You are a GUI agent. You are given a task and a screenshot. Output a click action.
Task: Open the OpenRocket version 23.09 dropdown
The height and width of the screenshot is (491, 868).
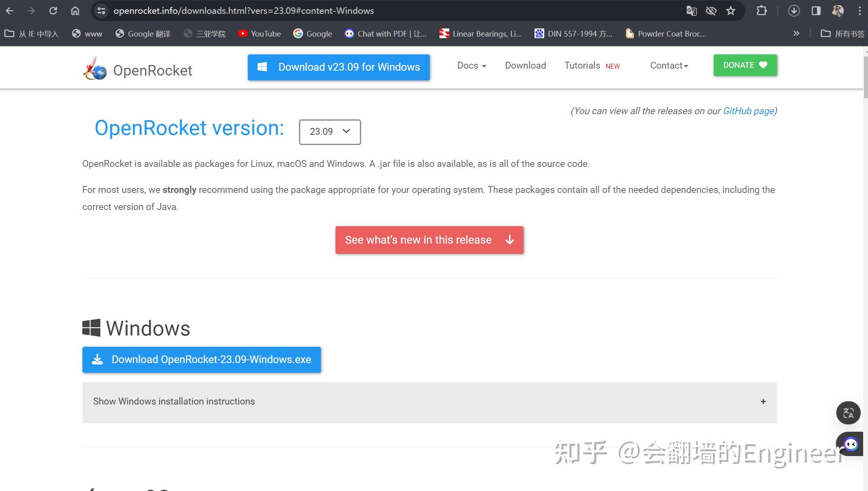[x=329, y=132]
